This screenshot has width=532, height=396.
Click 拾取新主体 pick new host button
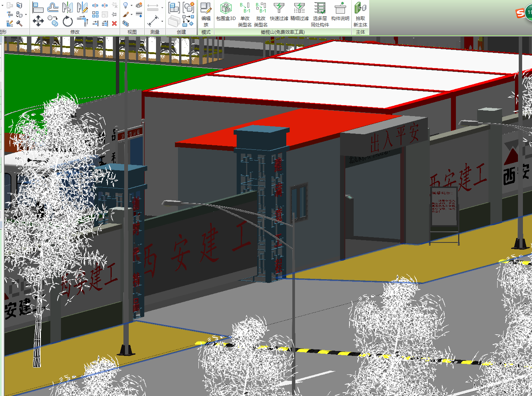pos(360,14)
